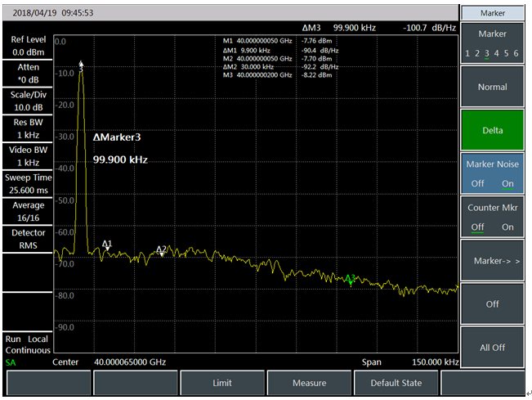The height and width of the screenshot is (400, 532).
Task: Turn Marker Noise to Off
Action: (477, 183)
